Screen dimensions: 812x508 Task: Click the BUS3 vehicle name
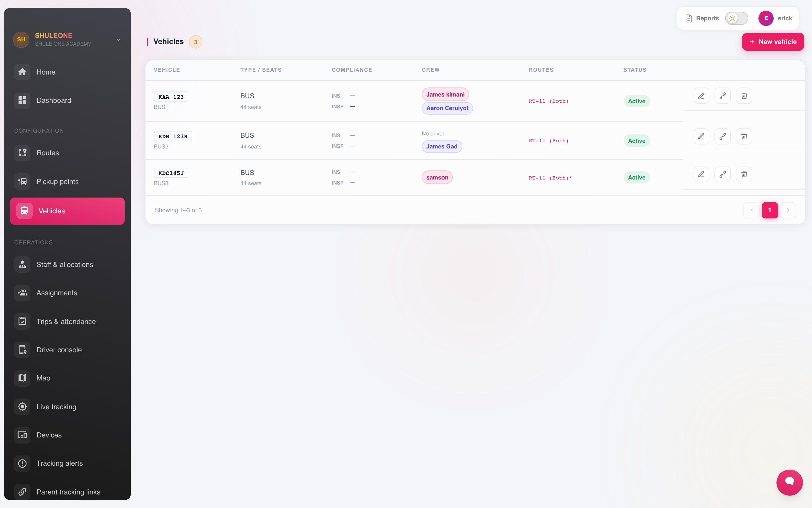click(x=161, y=183)
